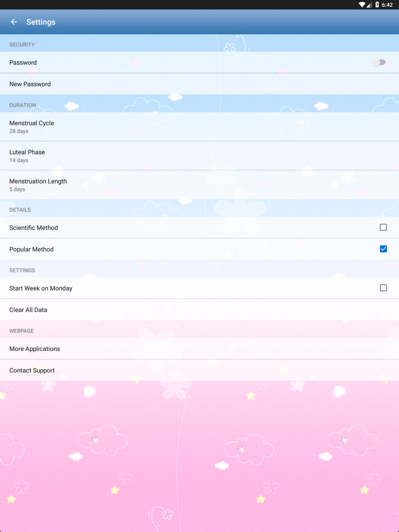The height and width of the screenshot is (532, 399).
Task: Tap the battery status icon
Action: [377, 5]
